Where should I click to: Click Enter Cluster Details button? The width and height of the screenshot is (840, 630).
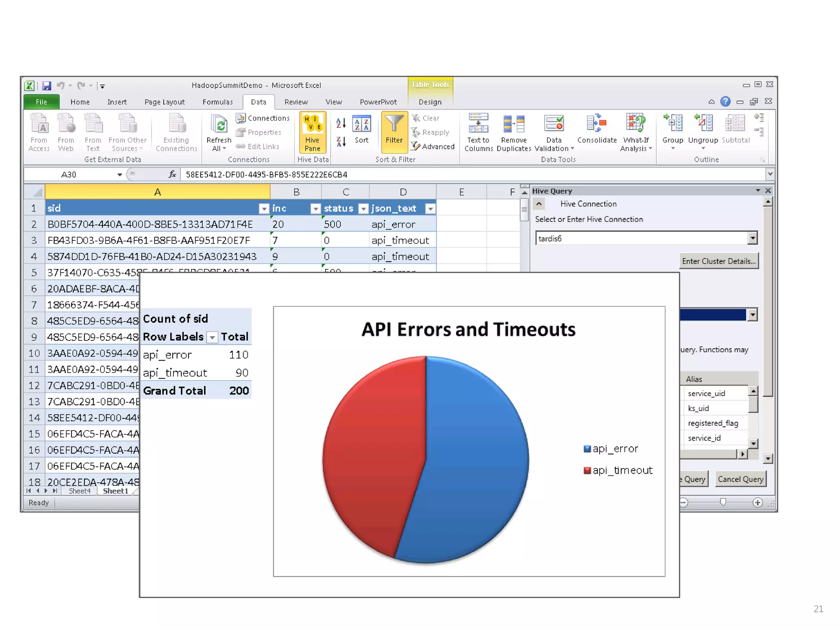[x=719, y=261]
